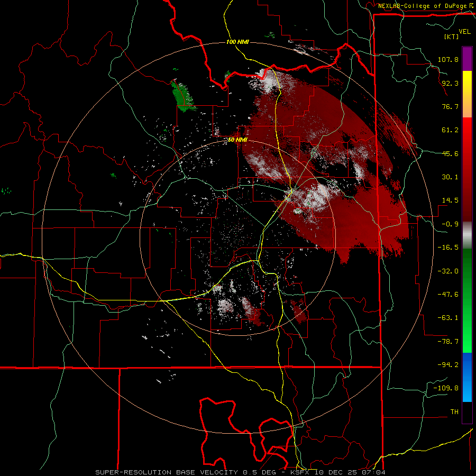Click the 100 NMI range ring label
Viewport: 476px width, 476px height.
pos(237,42)
